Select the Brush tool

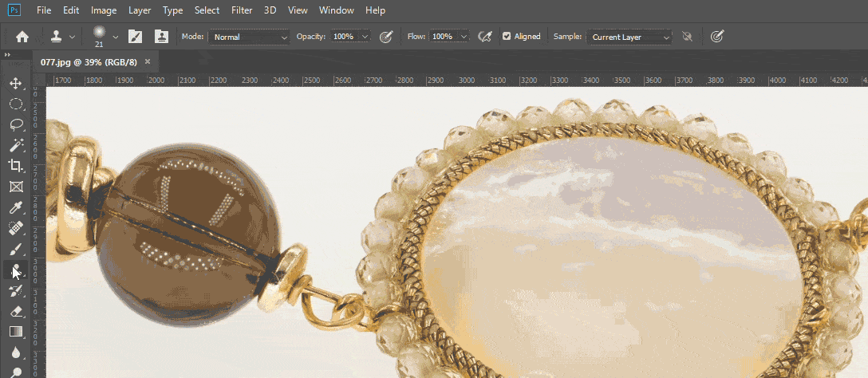point(15,249)
